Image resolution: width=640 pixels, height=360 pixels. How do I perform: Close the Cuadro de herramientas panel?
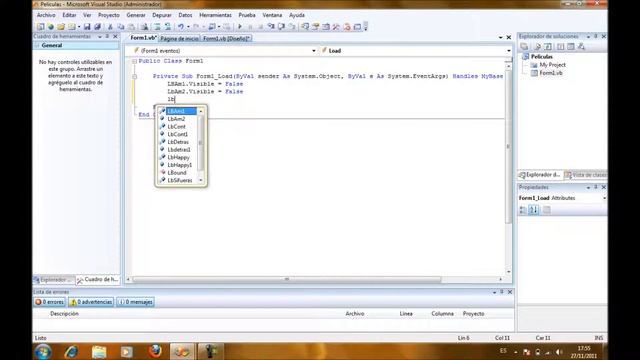coord(116,37)
